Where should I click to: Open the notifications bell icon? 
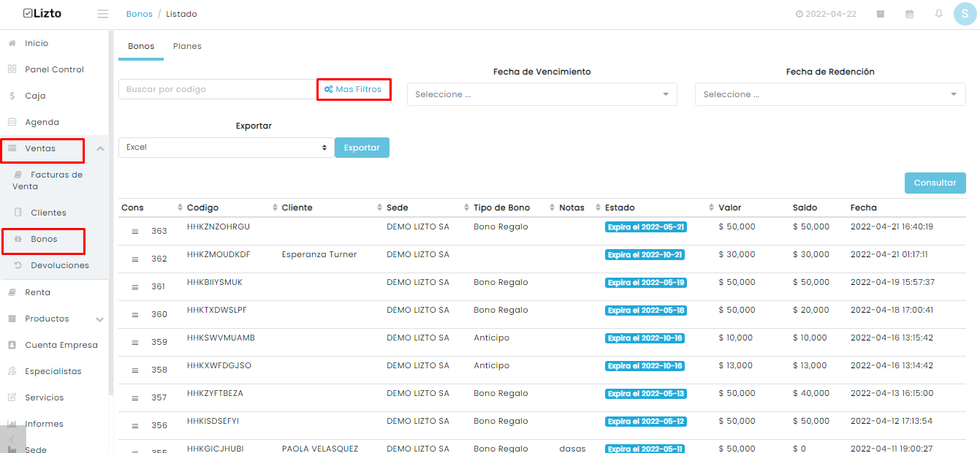tap(939, 14)
